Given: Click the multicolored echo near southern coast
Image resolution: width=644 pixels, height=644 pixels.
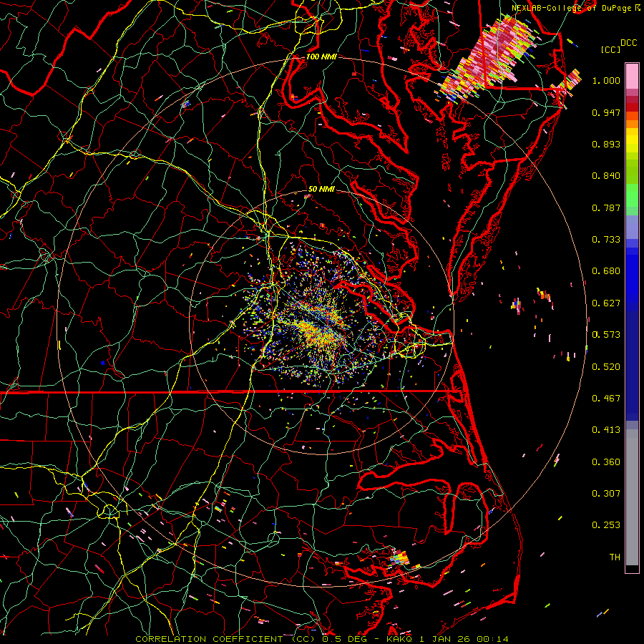Looking at the screenshot, I should tap(399, 557).
